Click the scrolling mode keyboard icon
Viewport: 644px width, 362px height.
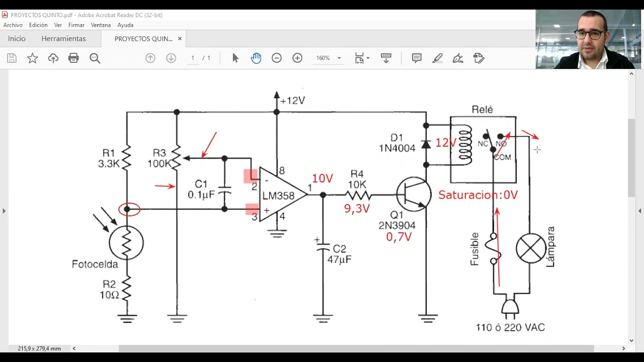[386, 58]
